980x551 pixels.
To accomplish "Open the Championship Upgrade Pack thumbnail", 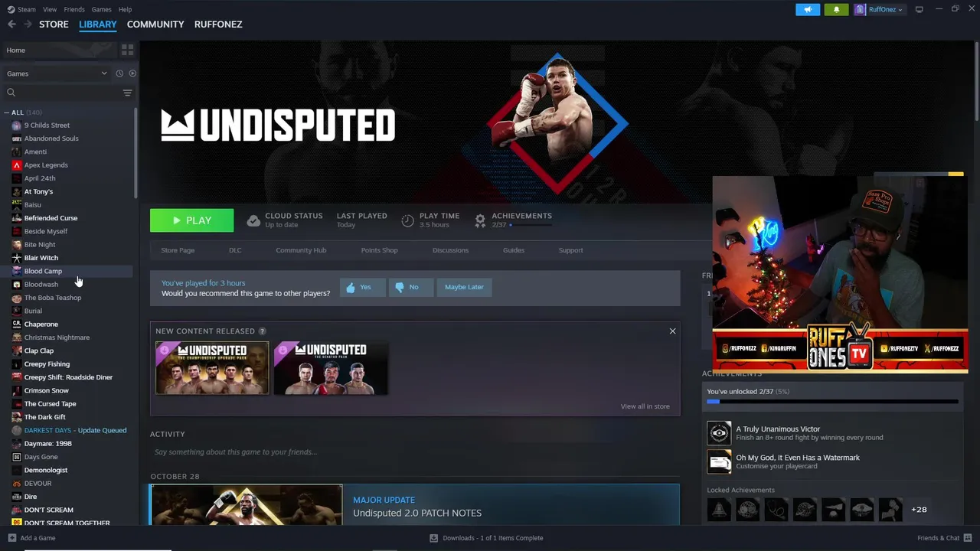I will 212,368.
